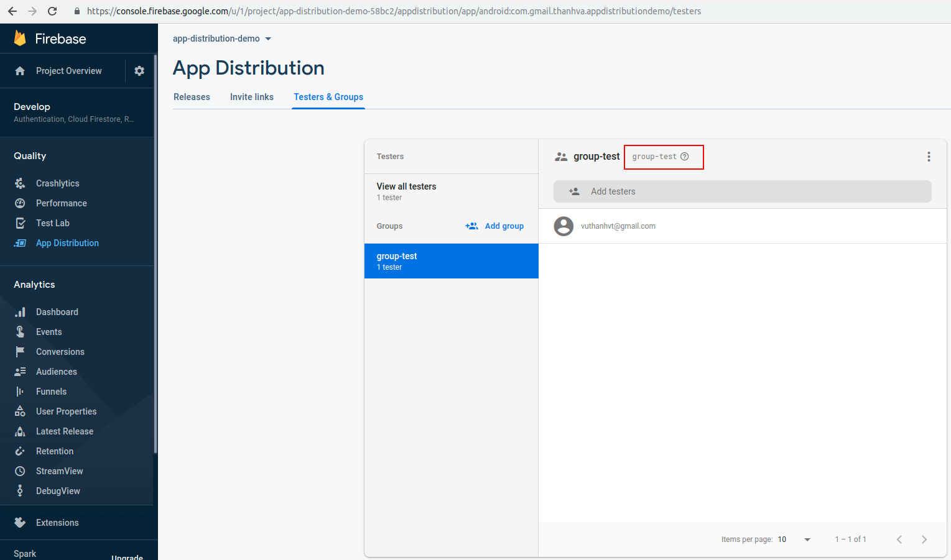This screenshot has height=560, width=951.
Task: Open the Extensions panel
Action: [x=57, y=522]
